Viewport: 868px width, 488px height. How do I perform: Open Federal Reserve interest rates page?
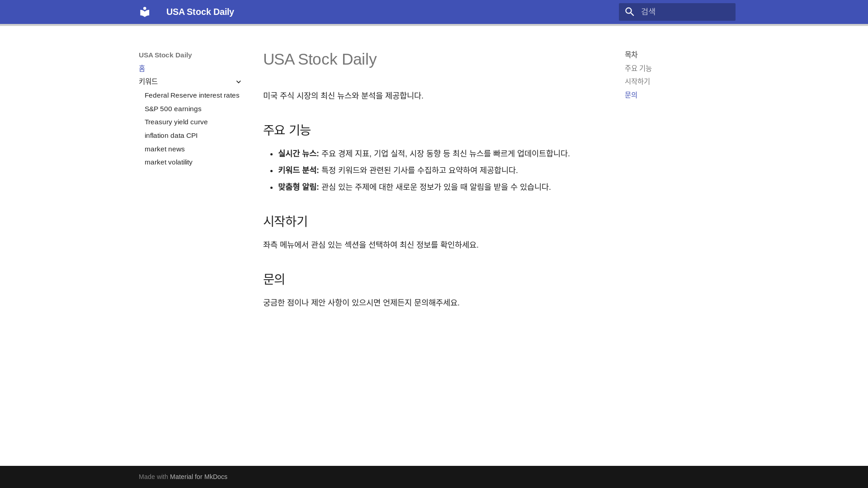[192, 95]
